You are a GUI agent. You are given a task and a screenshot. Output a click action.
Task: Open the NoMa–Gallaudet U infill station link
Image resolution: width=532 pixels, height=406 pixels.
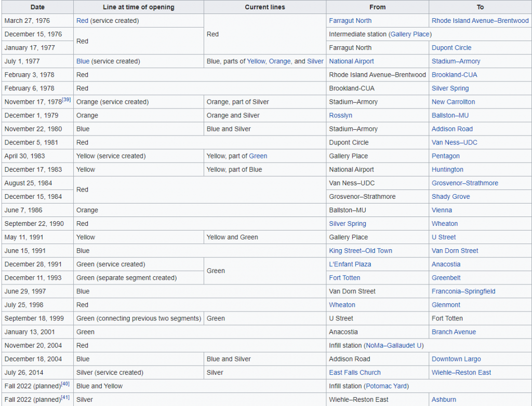[394, 346]
